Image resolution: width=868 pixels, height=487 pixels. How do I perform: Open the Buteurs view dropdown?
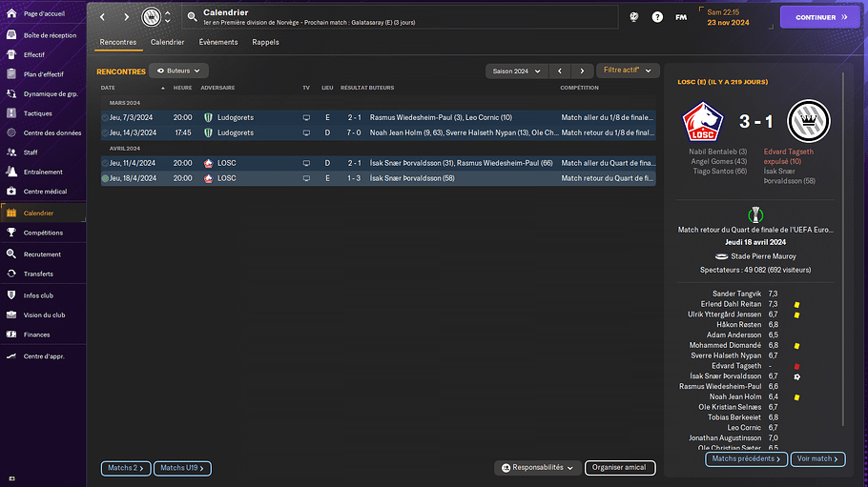click(178, 71)
